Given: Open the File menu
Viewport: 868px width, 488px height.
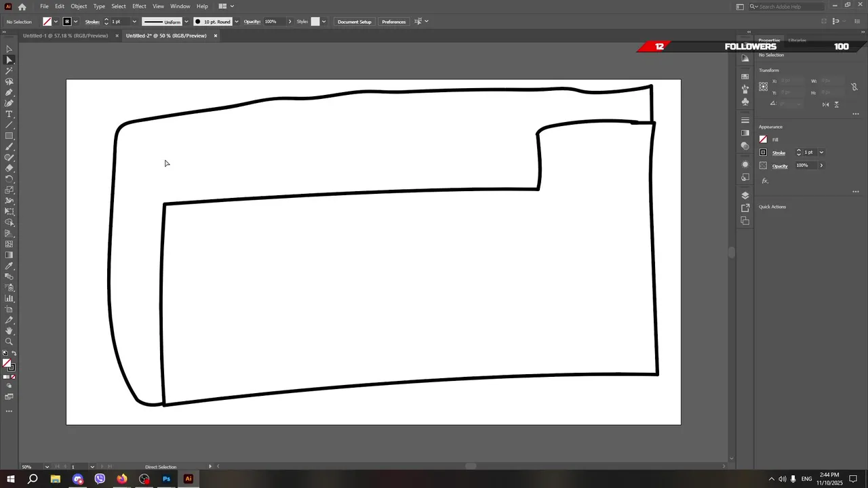Looking at the screenshot, I should (x=44, y=7).
